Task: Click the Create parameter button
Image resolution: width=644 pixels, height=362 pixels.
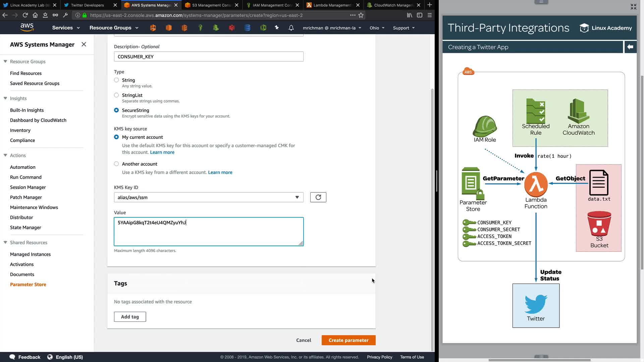Action: [348, 340]
